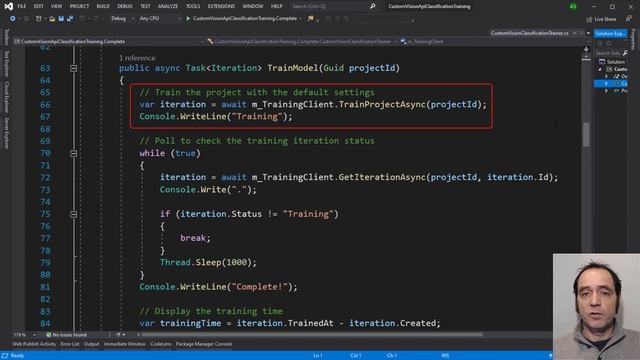Image resolution: width=640 pixels, height=360 pixels.
Task: Collapse the while block at line 70
Action: pos(73,153)
